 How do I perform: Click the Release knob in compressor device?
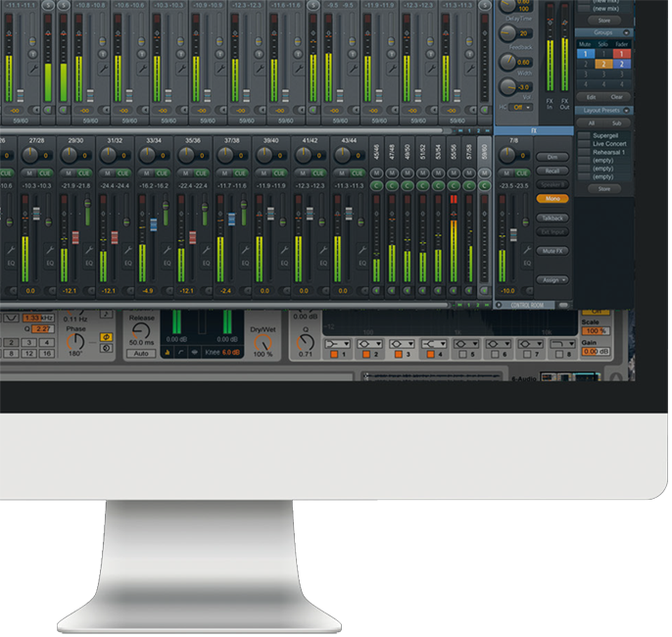pos(141,330)
